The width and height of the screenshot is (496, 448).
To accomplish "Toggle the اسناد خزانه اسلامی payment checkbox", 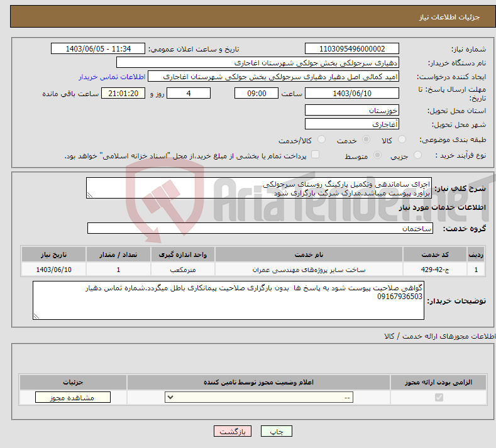I will (x=315, y=155).
